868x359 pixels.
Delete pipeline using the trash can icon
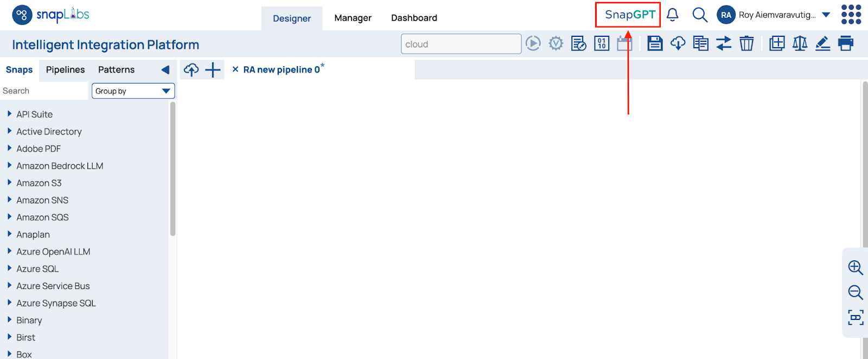pyautogui.click(x=746, y=43)
